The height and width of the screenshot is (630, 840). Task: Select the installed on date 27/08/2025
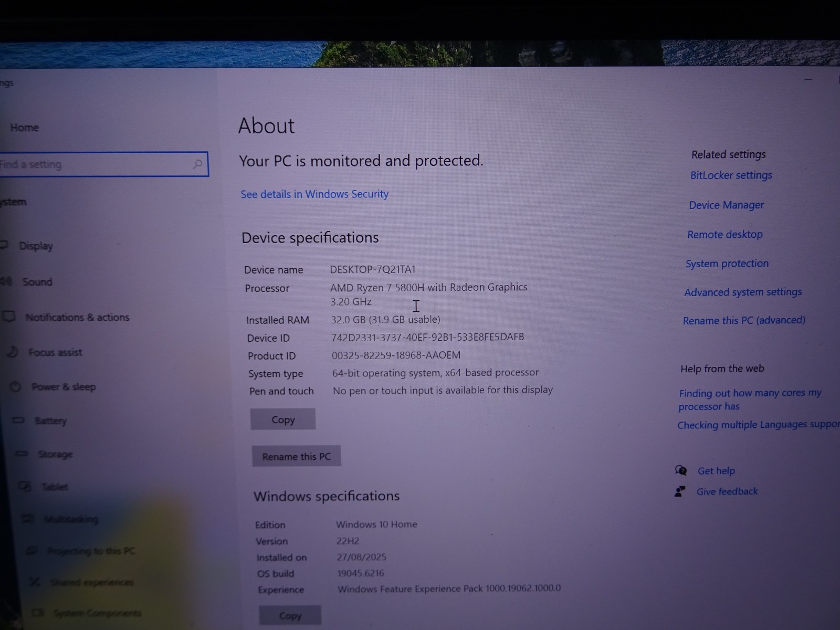(x=361, y=557)
